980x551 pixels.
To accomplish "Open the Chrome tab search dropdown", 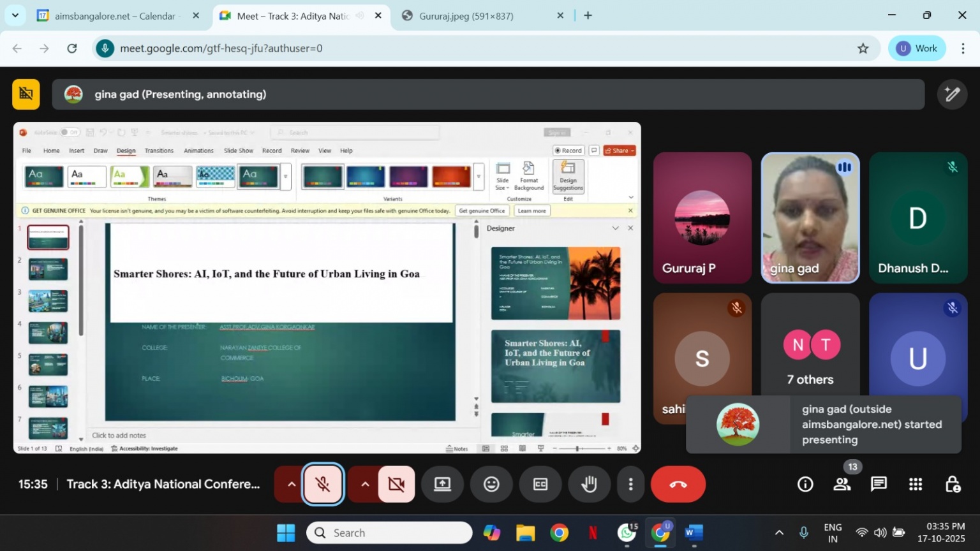I will tap(15, 15).
